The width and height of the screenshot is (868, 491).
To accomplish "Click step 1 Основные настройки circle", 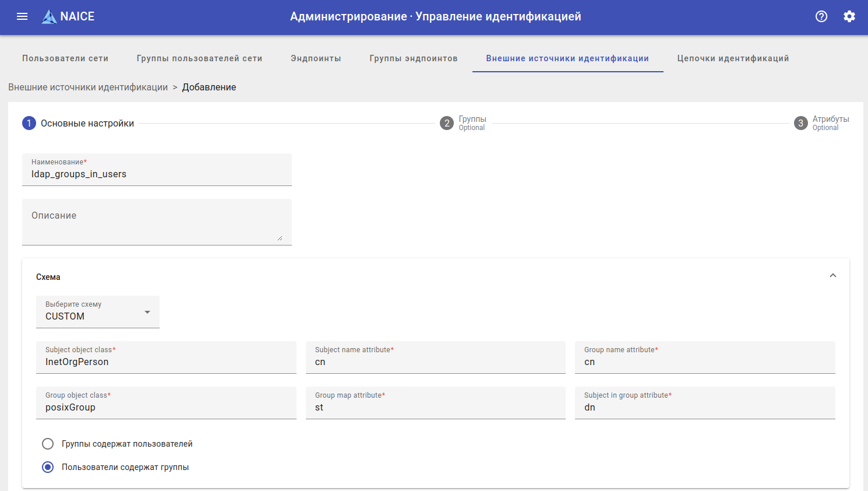I will [x=29, y=123].
